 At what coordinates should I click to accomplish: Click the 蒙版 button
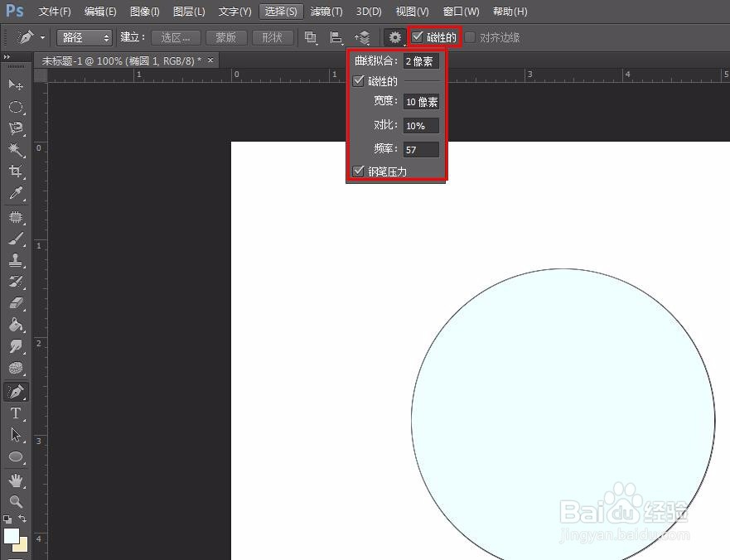click(x=226, y=37)
